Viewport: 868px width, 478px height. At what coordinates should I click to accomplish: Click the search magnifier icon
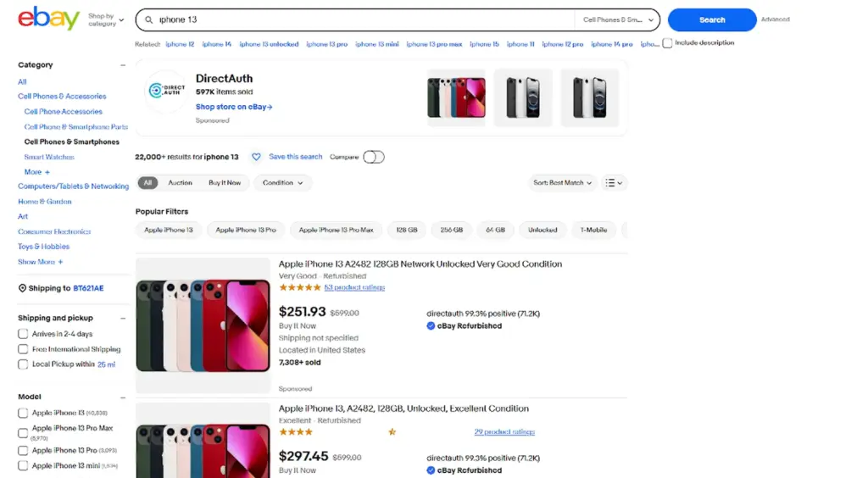(x=149, y=19)
